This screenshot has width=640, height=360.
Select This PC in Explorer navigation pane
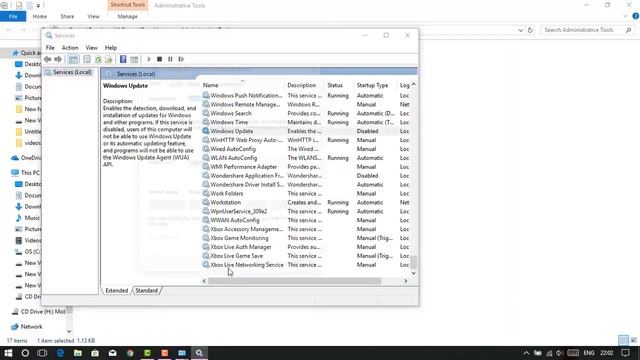(26, 173)
